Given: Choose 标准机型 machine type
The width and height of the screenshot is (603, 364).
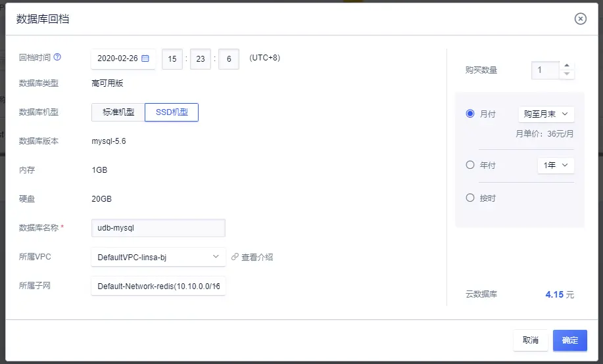Looking at the screenshot, I should click(118, 112).
